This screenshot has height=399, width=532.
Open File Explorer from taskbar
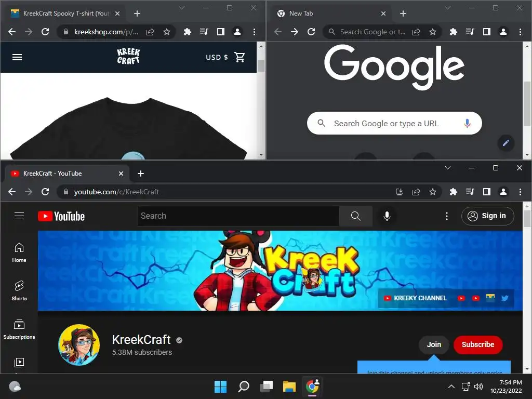(289, 387)
